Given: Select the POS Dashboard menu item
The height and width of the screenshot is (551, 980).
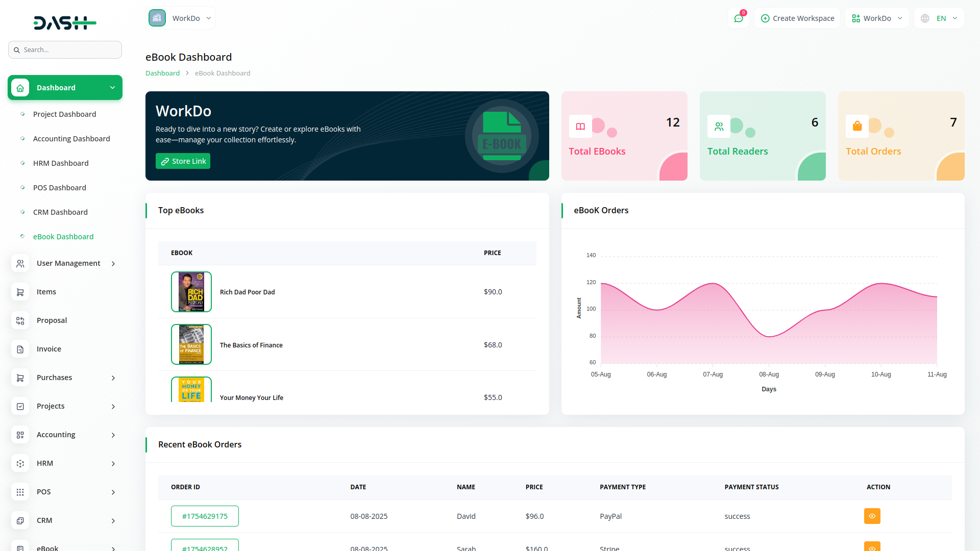Looking at the screenshot, I should 59,188.
